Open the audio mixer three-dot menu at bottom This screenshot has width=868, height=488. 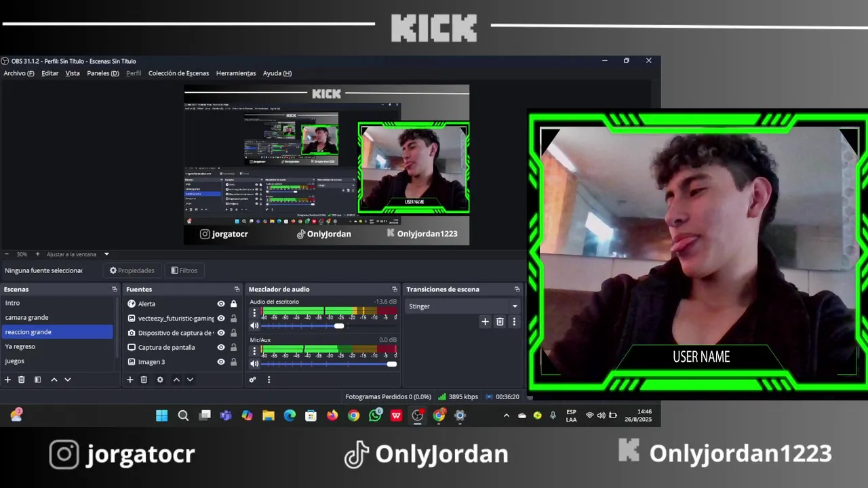[x=269, y=380]
